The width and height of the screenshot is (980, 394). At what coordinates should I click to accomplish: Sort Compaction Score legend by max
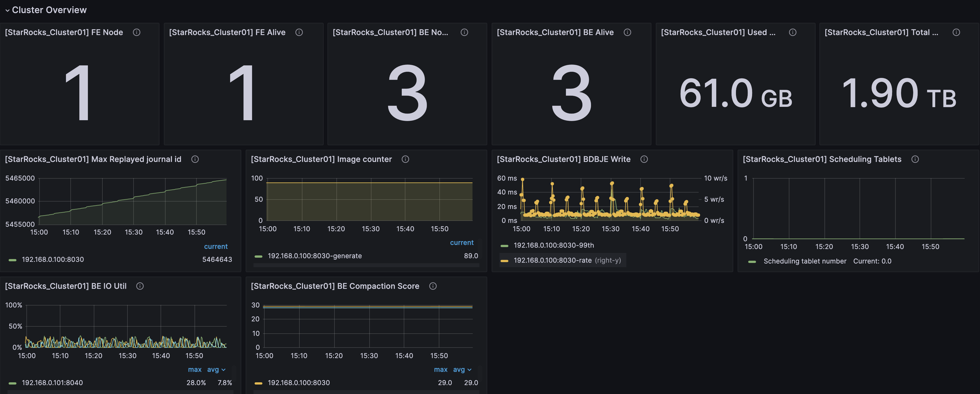pyautogui.click(x=440, y=370)
